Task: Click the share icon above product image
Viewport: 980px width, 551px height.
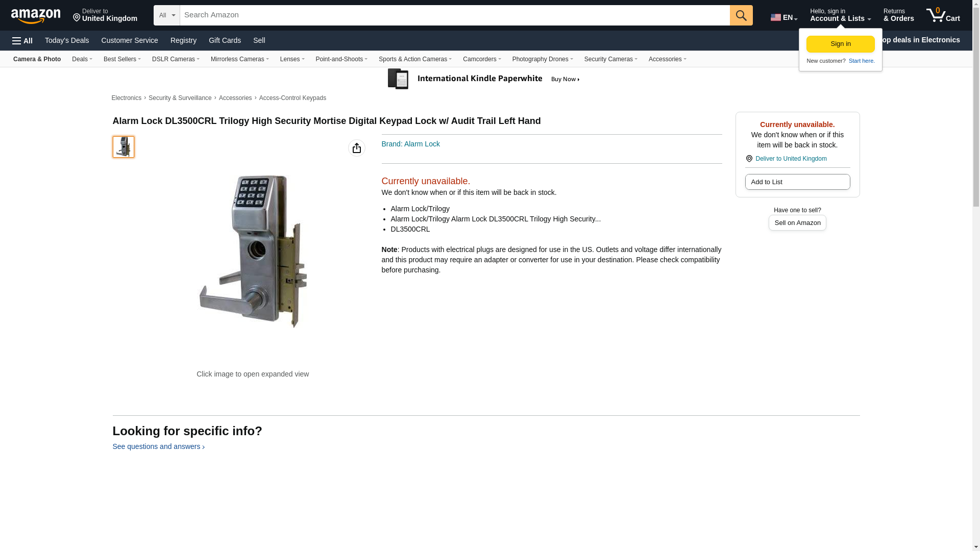Action: [x=357, y=148]
